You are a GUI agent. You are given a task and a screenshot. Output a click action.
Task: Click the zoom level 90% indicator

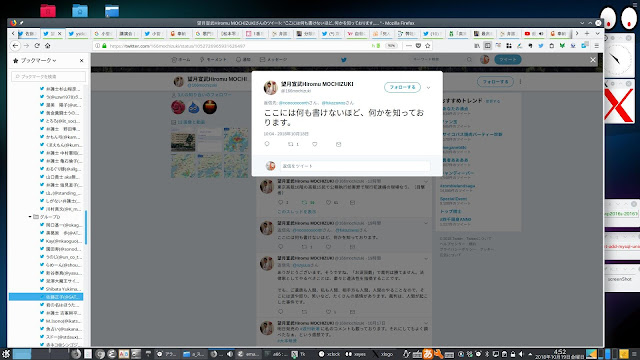pos(391,46)
